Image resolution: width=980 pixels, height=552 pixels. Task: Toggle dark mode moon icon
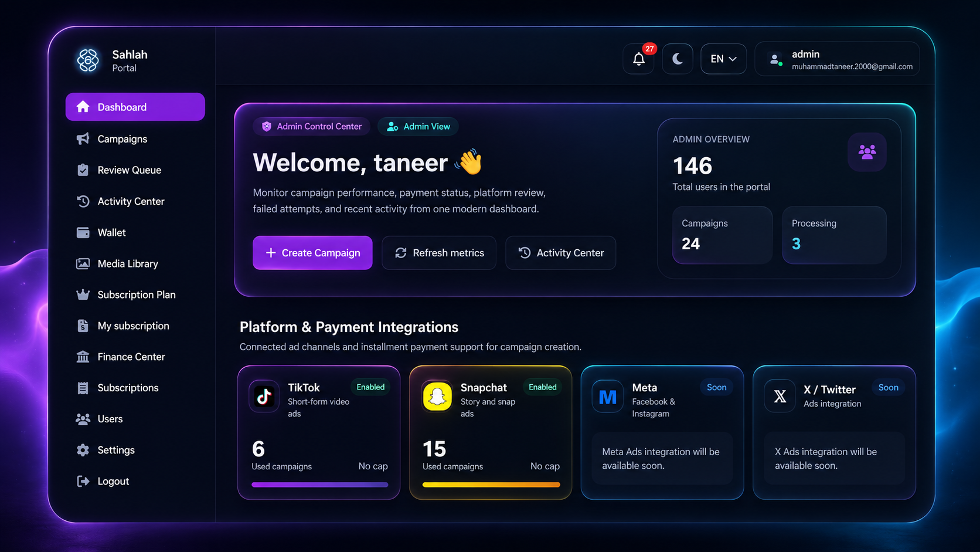point(678,59)
